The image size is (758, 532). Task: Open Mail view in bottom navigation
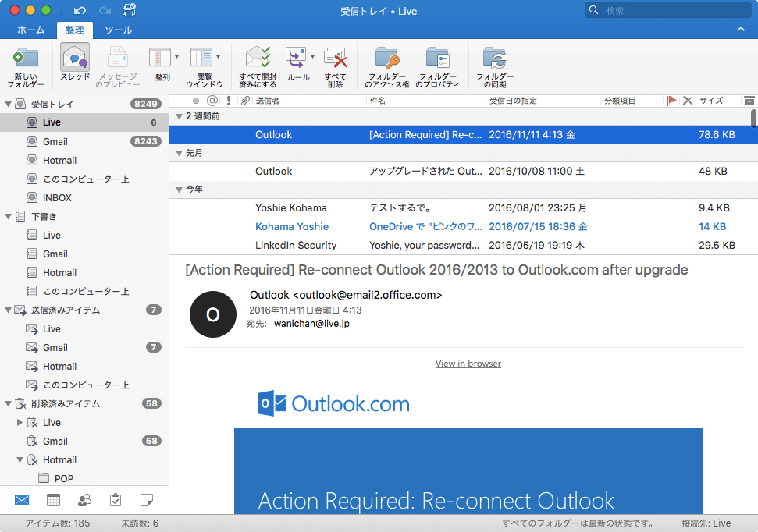[x=22, y=500]
